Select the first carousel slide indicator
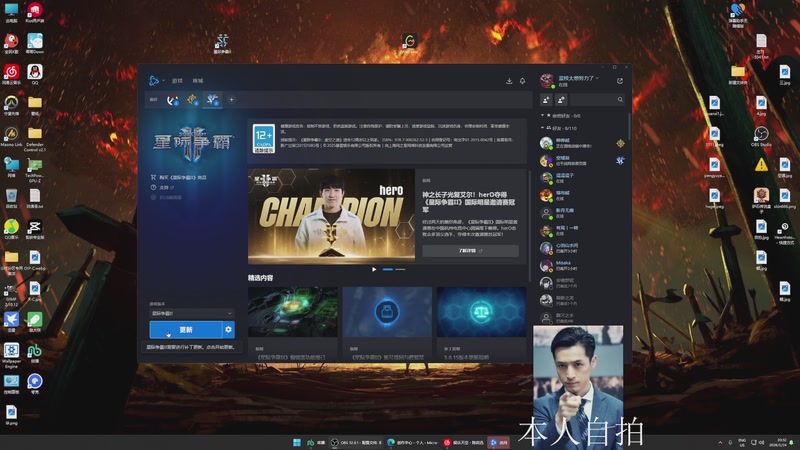The height and width of the screenshot is (450, 800). click(x=388, y=269)
